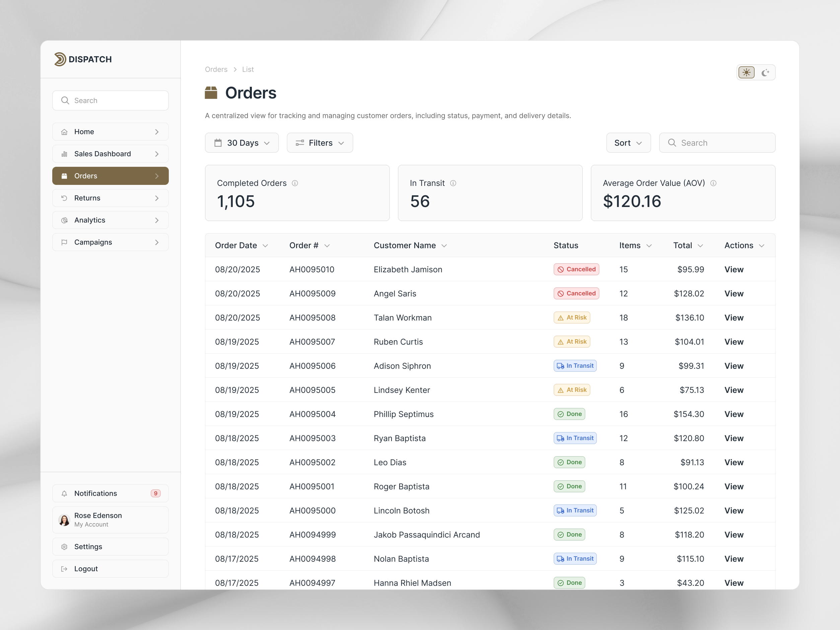Click List in the breadcrumb trail
Image resolution: width=840 pixels, height=630 pixels.
pos(248,69)
